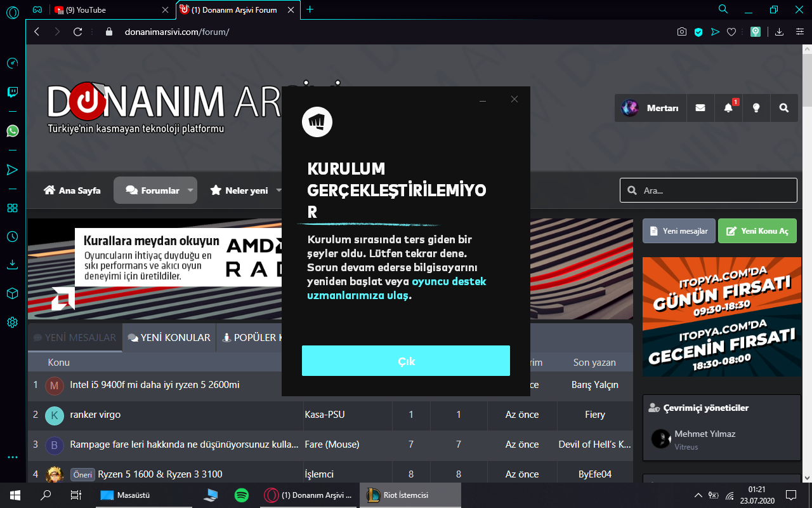Open browser settings gear in sidebar
This screenshot has width=812, height=508.
click(x=12, y=322)
